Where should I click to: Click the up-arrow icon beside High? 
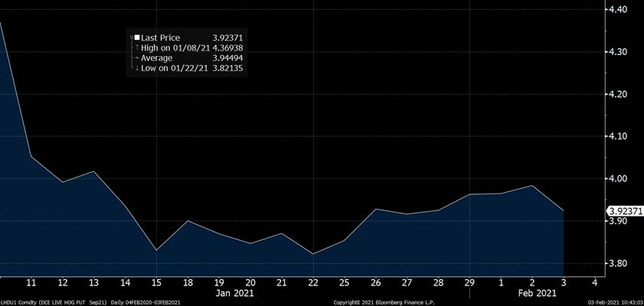pyautogui.click(x=137, y=47)
